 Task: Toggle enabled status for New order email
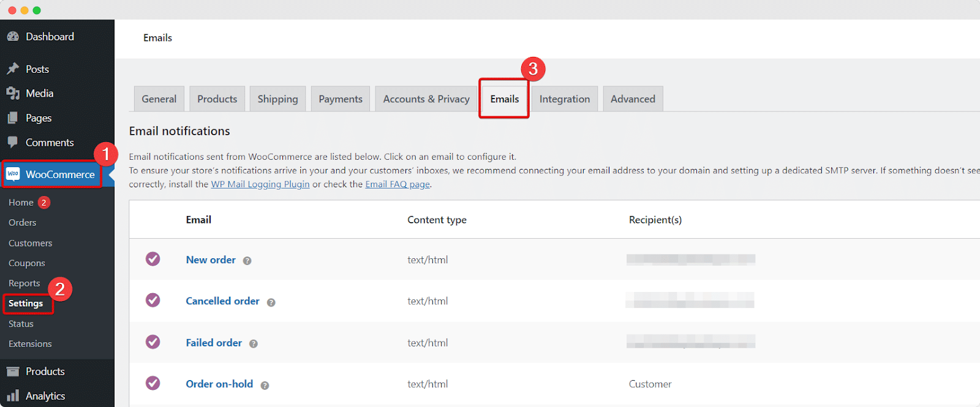(153, 259)
